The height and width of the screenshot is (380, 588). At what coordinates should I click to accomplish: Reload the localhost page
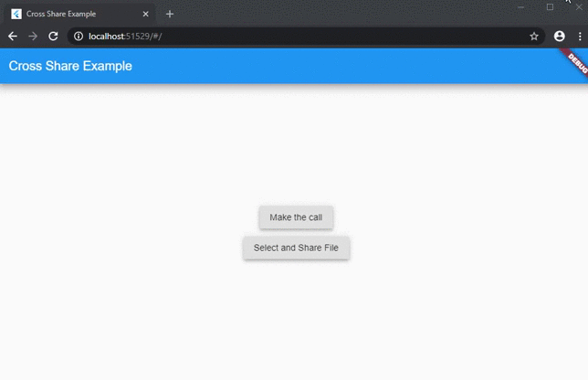(54, 36)
